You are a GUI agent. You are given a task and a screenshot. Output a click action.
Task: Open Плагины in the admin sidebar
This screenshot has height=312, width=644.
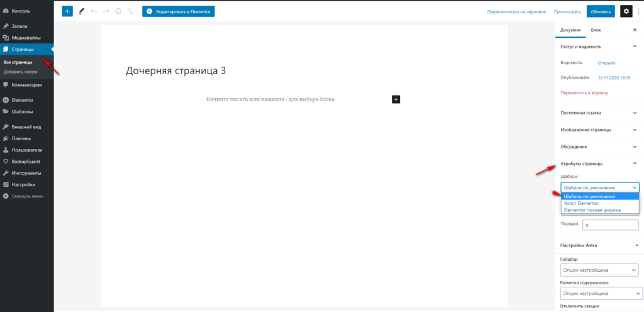coord(21,138)
